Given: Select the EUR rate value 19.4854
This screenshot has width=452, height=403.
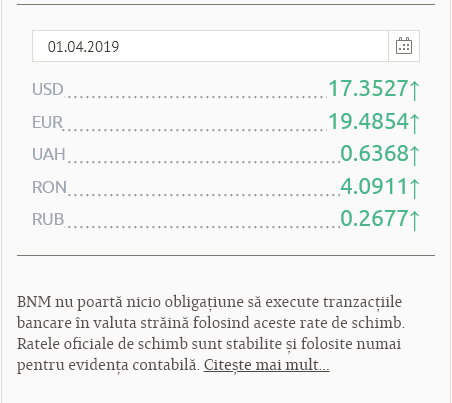Looking at the screenshot, I should point(368,121).
